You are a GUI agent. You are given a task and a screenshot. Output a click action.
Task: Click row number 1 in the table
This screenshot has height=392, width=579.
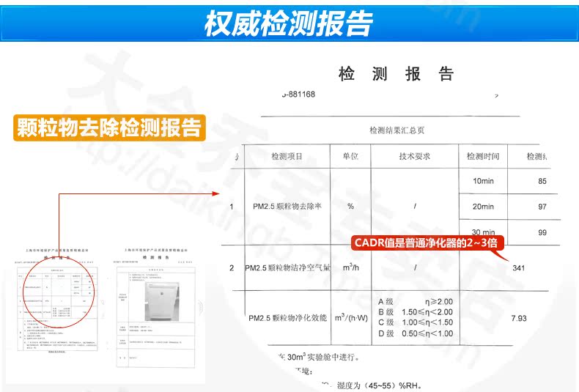pyautogui.click(x=232, y=207)
